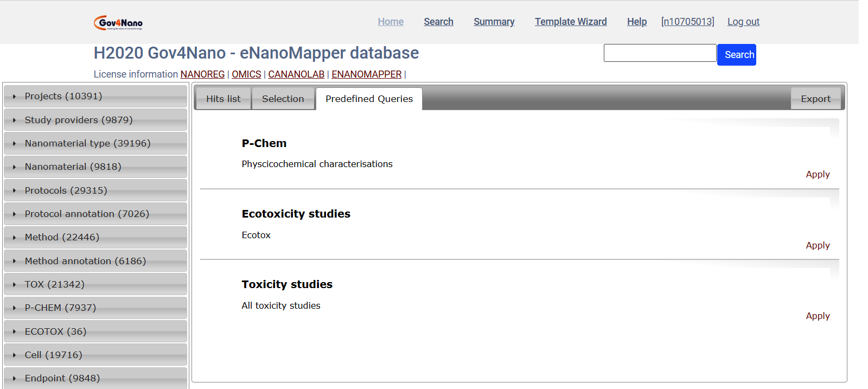Focus the search text field
The width and height of the screenshot is (868, 389).
click(x=660, y=53)
